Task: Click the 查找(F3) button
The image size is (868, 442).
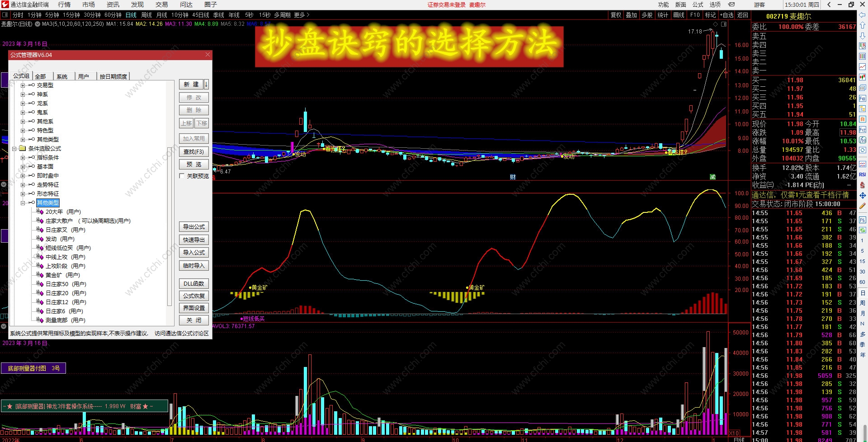Action: point(194,151)
